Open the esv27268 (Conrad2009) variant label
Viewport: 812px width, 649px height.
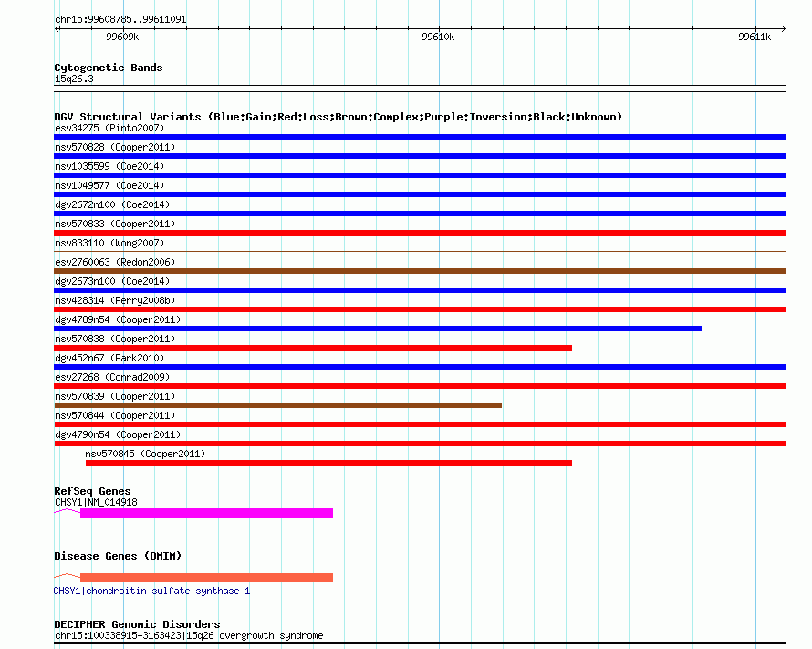coord(112,377)
